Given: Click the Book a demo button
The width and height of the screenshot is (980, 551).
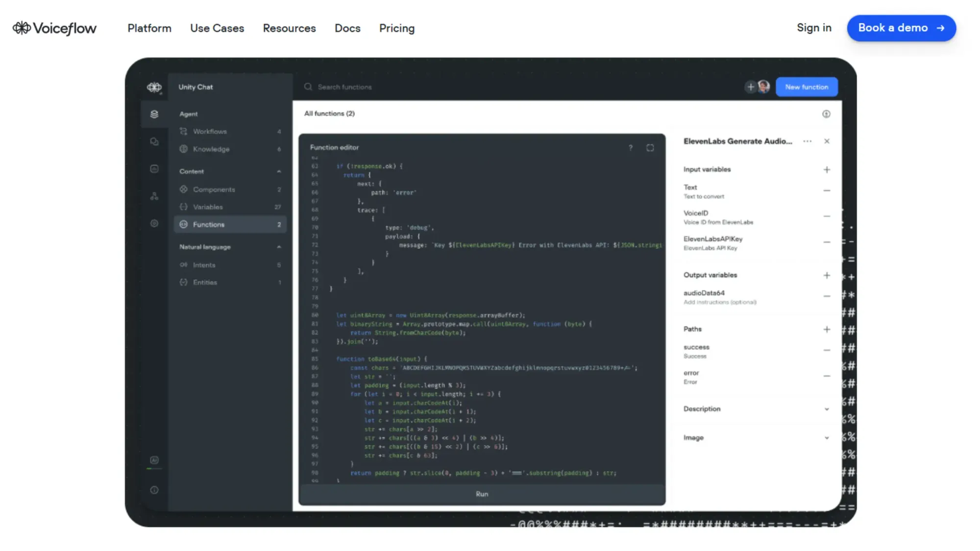Looking at the screenshot, I should pos(901,28).
